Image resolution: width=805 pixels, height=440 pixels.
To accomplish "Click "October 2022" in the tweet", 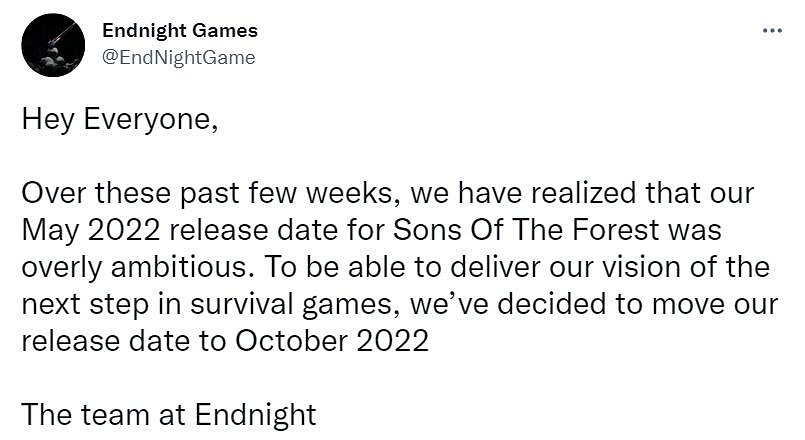I will coord(332,340).
